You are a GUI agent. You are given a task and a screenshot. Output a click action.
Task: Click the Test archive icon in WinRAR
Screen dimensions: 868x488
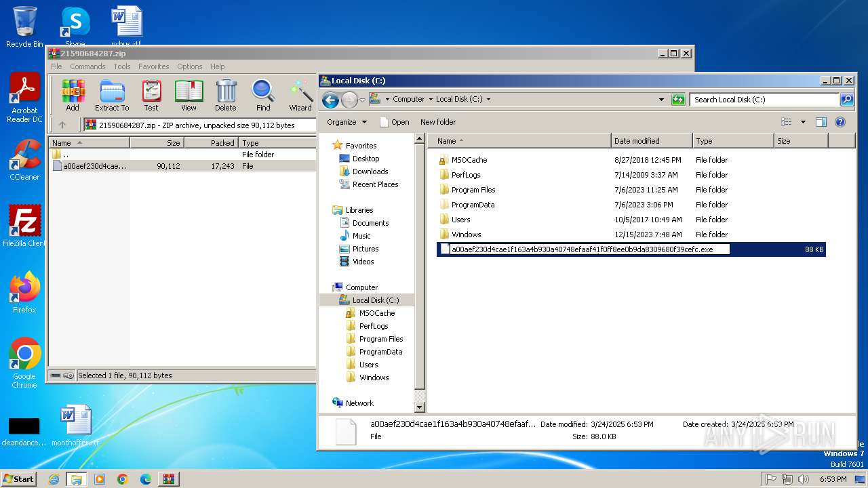[x=151, y=96]
